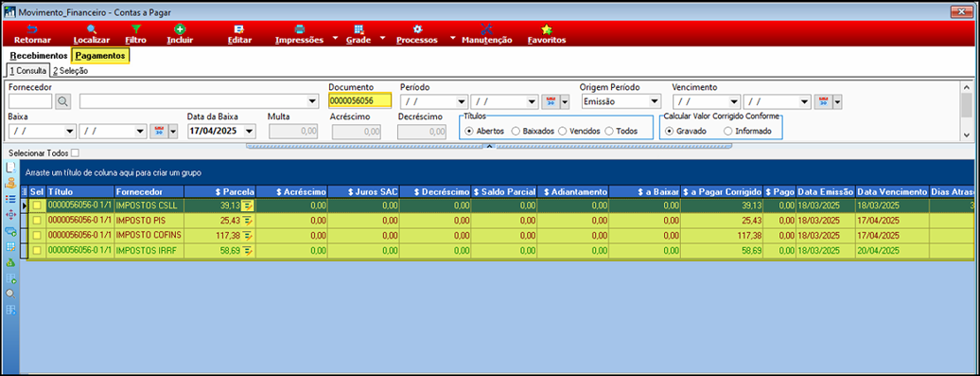Click the grid column chooser icon before Sel
This screenshot has width=980, height=376.
pyautogui.click(x=25, y=191)
